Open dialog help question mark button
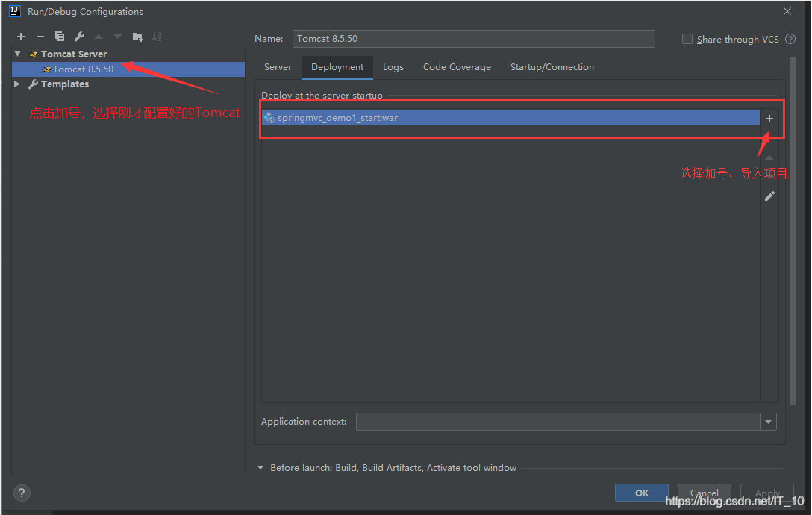Image resolution: width=812 pixels, height=515 pixels. click(x=22, y=493)
